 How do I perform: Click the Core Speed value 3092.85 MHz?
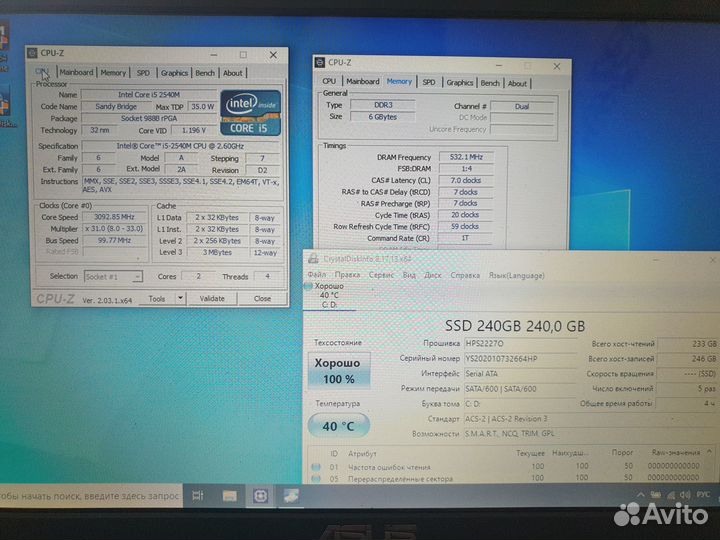114,217
